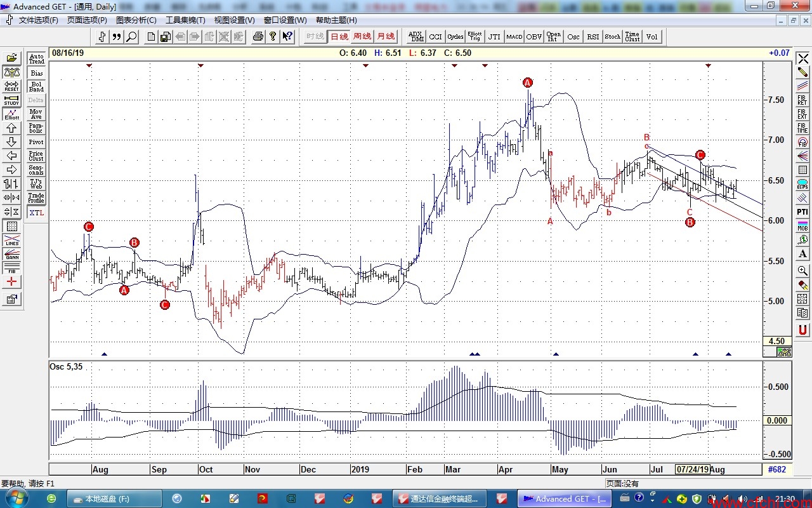Select the FIB lines tool on left
Viewport: 812px width, 508px height.
click(11, 268)
